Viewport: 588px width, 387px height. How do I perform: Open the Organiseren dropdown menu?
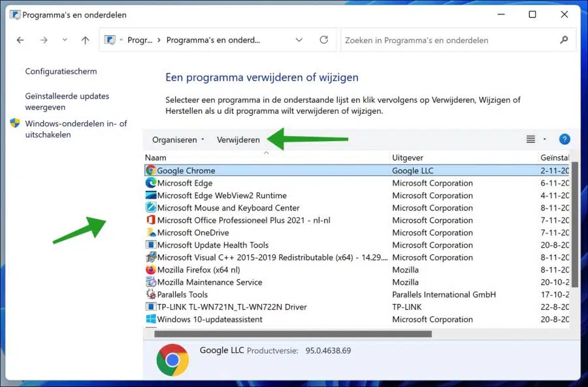tap(178, 140)
